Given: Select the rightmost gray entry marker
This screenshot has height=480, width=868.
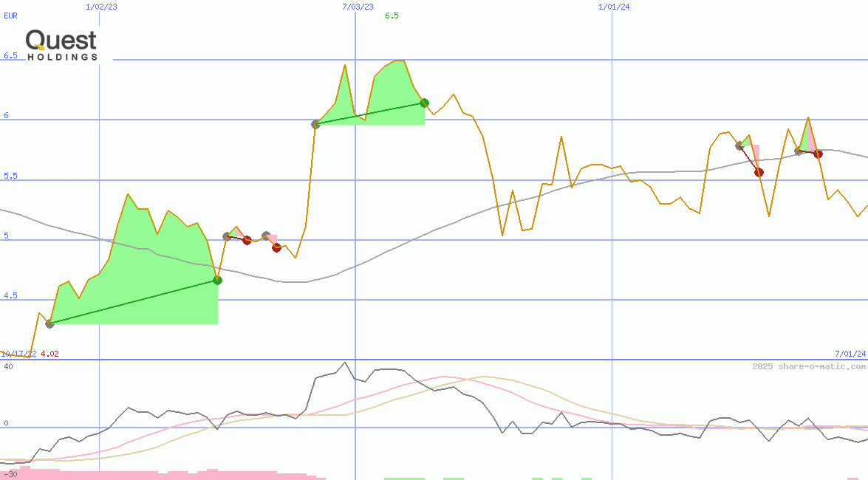Looking at the screenshot, I should (798, 151).
